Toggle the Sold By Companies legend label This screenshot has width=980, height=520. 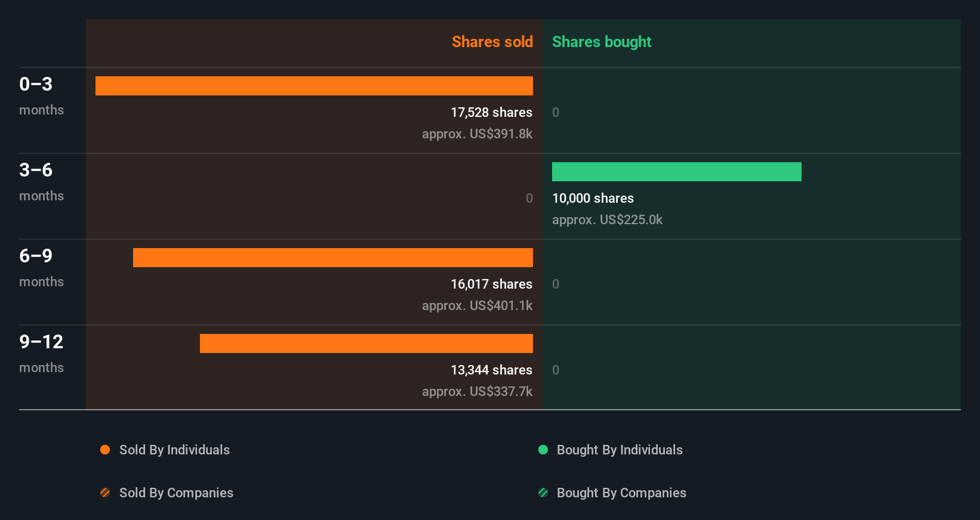pyautogui.click(x=176, y=493)
